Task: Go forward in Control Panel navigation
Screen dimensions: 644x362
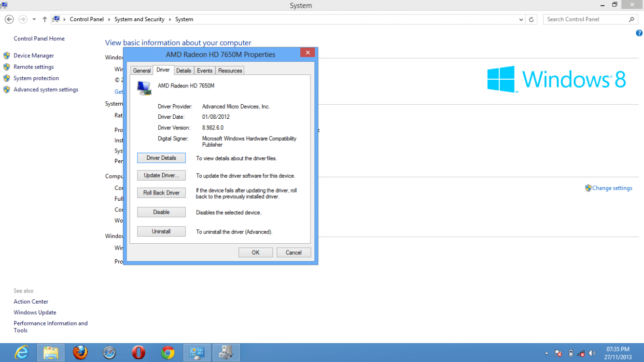Action: pos(23,19)
